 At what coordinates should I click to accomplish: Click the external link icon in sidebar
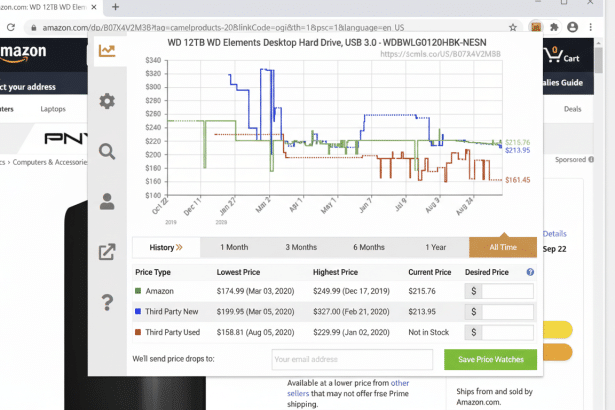tap(107, 252)
